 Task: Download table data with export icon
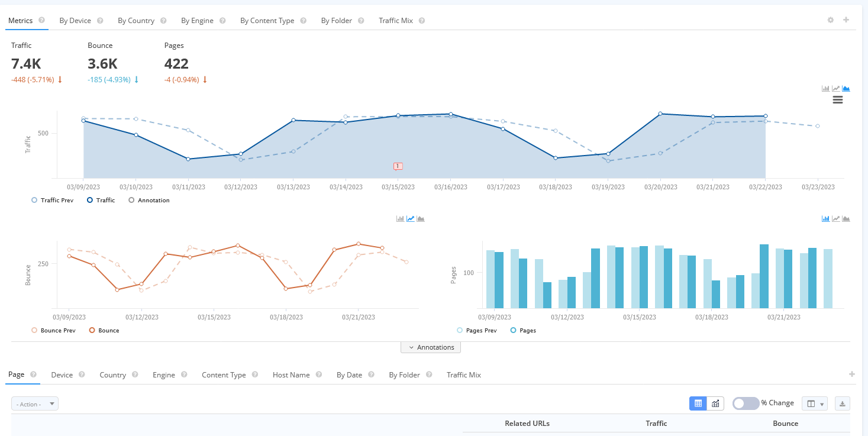click(843, 403)
